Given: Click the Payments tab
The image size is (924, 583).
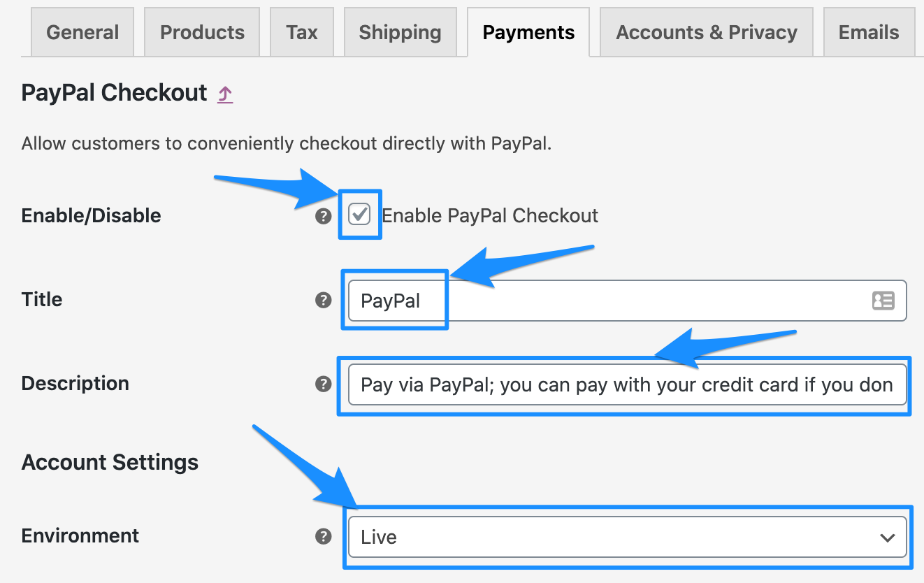Looking at the screenshot, I should point(528,32).
